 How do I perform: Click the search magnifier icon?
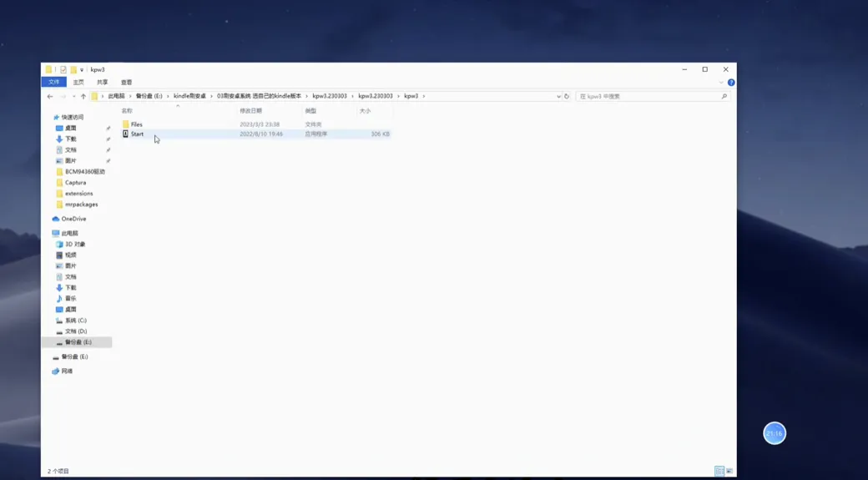(724, 96)
